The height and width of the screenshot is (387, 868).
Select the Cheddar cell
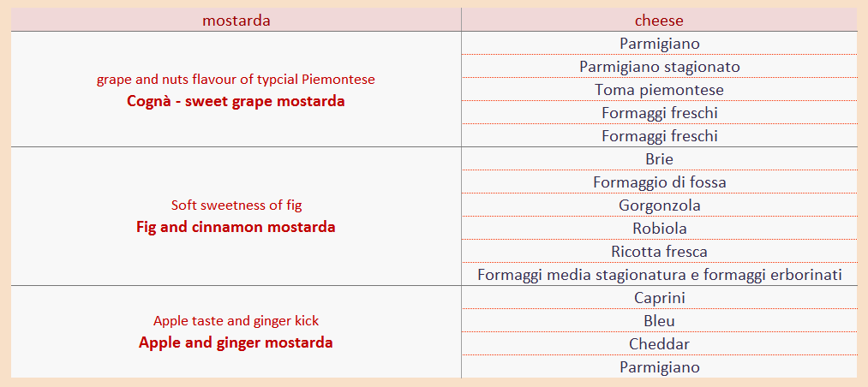coord(659,344)
